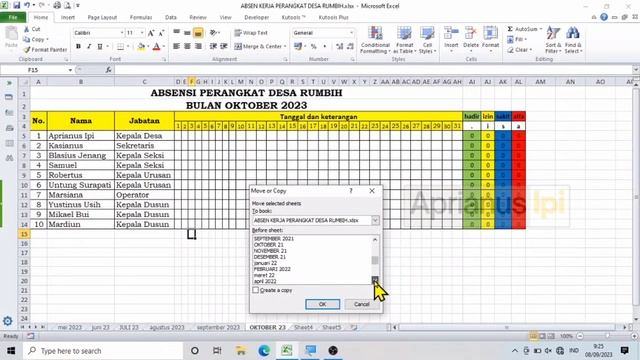Image resolution: width=640 pixels, height=360 pixels.
Task: Open Microsoft Edge from taskbar
Action: pos(264,351)
